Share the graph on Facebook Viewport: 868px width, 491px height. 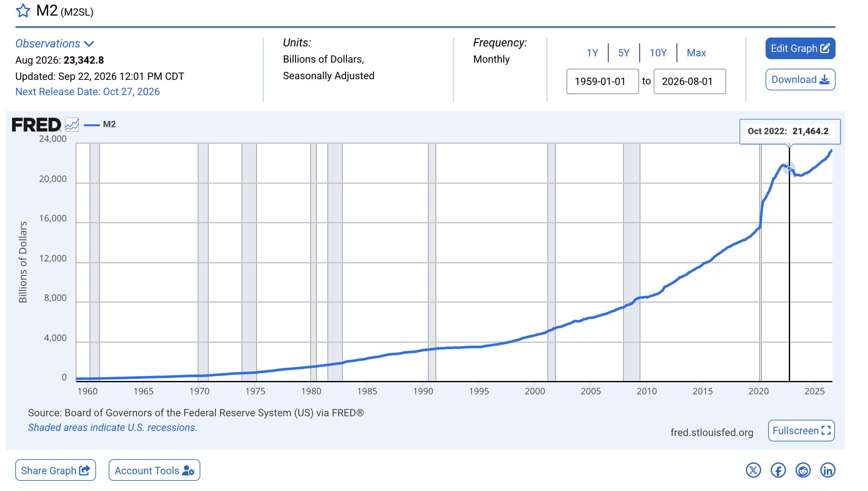point(778,470)
